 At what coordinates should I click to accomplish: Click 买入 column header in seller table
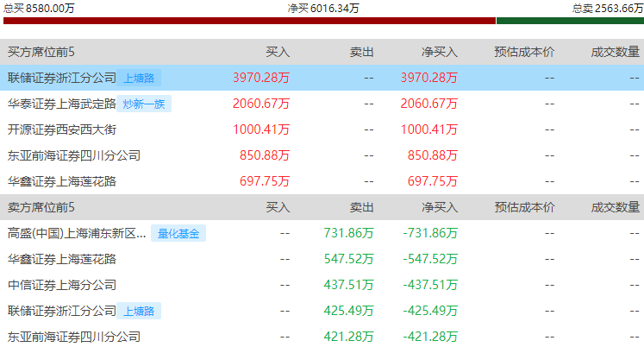click(x=278, y=207)
